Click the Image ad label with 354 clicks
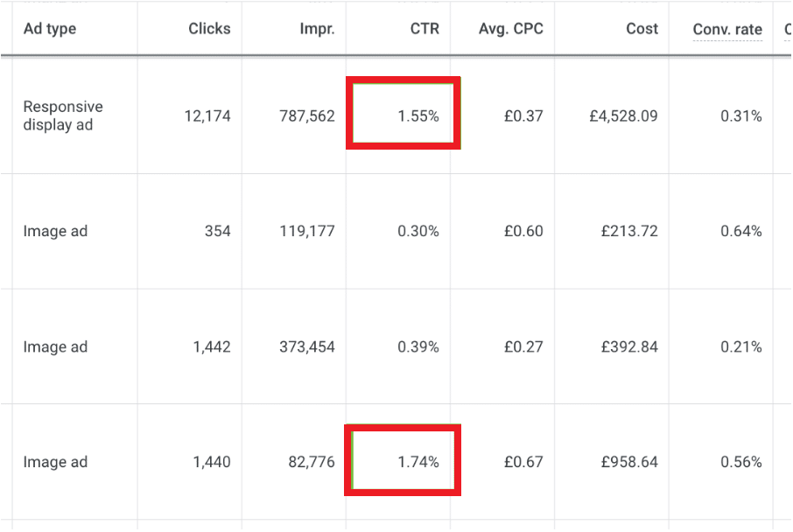The image size is (793, 532). pyautogui.click(x=55, y=231)
